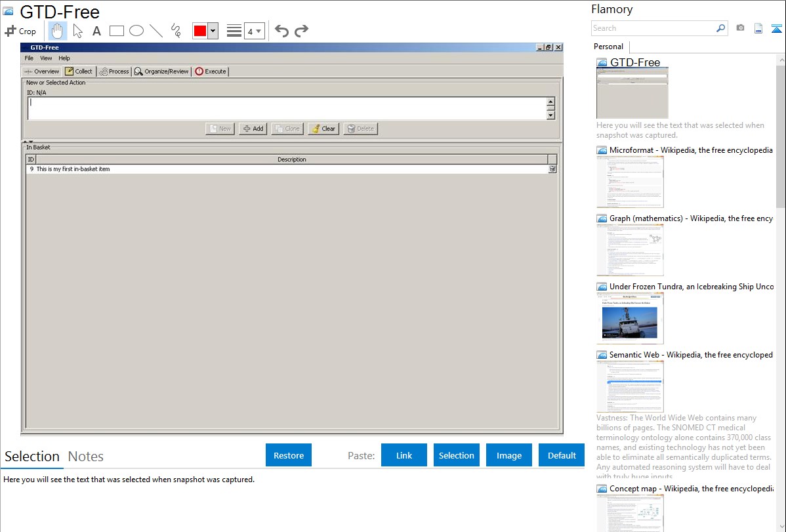Open the line width 4 dropdown
The width and height of the screenshot is (786, 532).
pyautogui.click(x=254, y=31)
